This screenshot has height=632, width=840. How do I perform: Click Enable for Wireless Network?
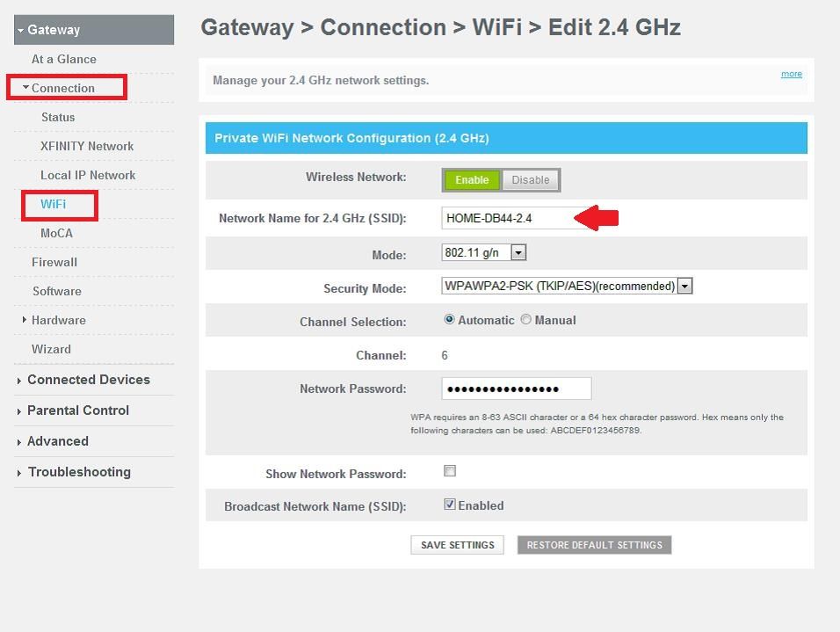point(472,180)
